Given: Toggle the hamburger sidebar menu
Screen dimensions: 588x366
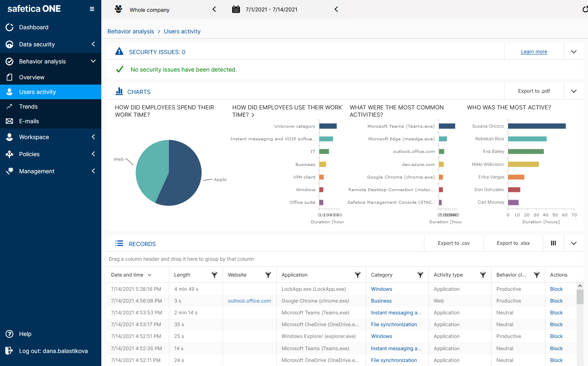Looking at the screenshot, I should 92,9.
